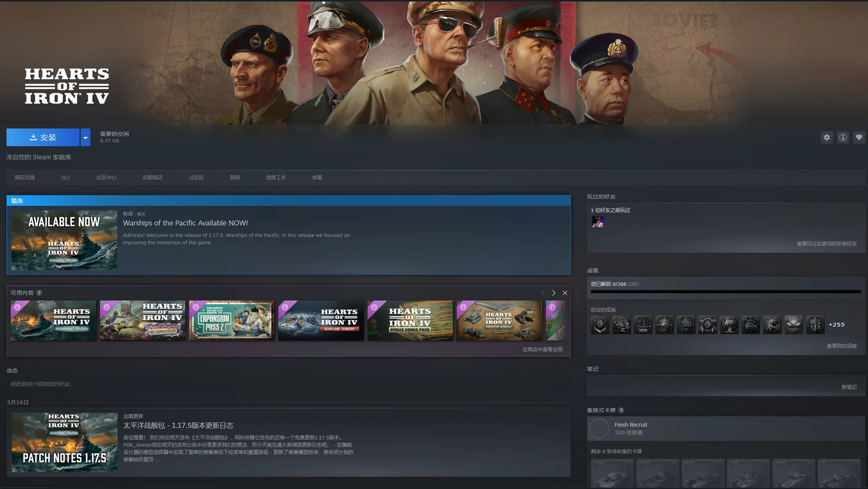This screenshot has height=489, width=868.
Task: Open the +255 more locked achievements
Action: tap(836, 325)
